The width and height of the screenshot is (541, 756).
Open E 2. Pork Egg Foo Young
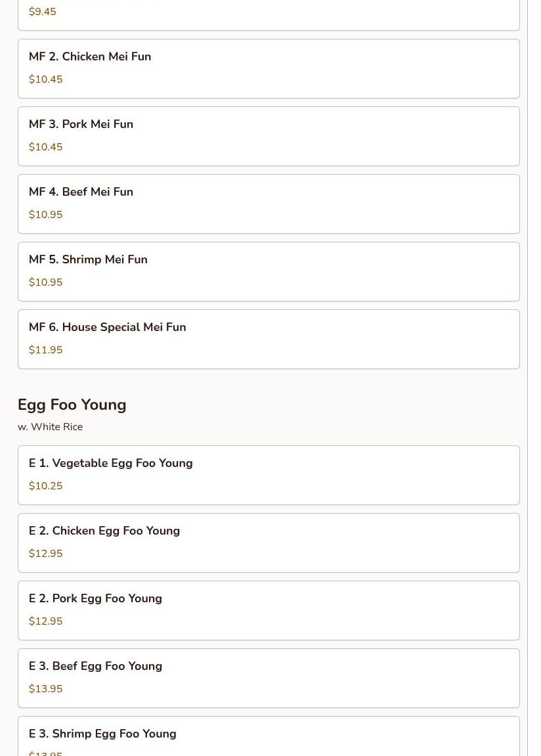click(269, 610)
